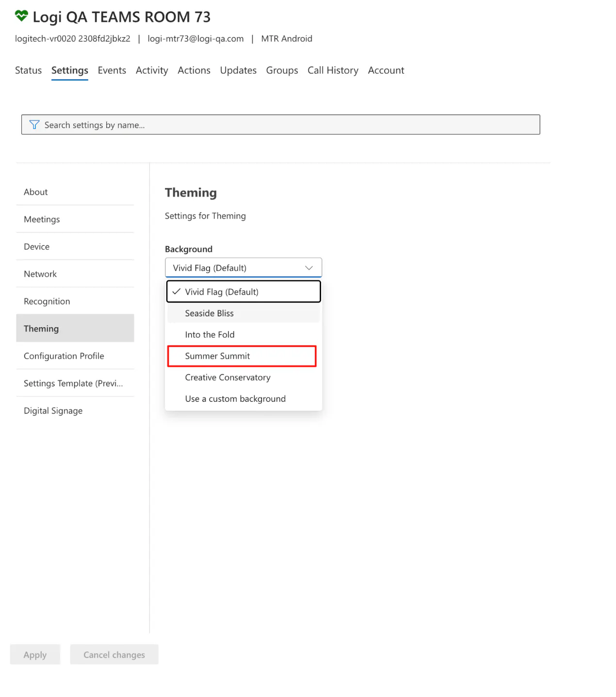Image resolution: width=616 pixels, height=697 pixels.
Task: Click the Theming section heading
Action: pos(191,193)
